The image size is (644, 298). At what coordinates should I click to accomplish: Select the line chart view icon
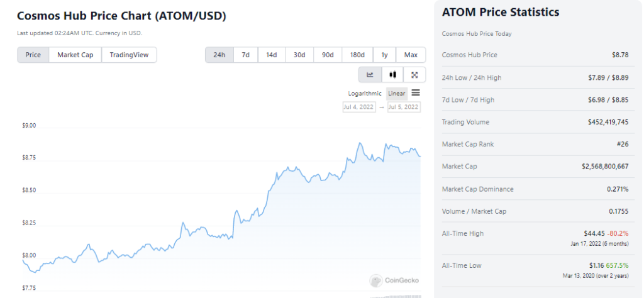(x=370, y=75)
